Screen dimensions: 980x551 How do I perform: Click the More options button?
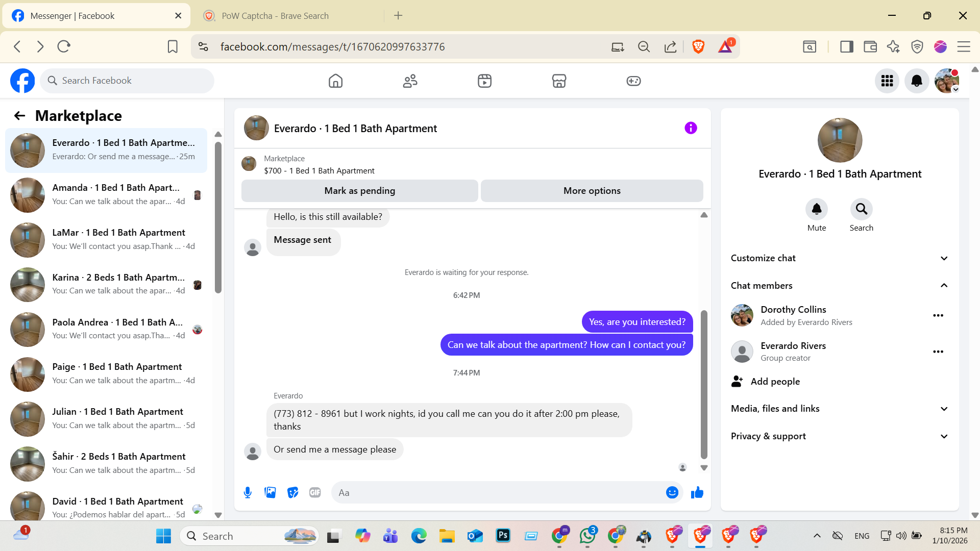click(592, 191)
